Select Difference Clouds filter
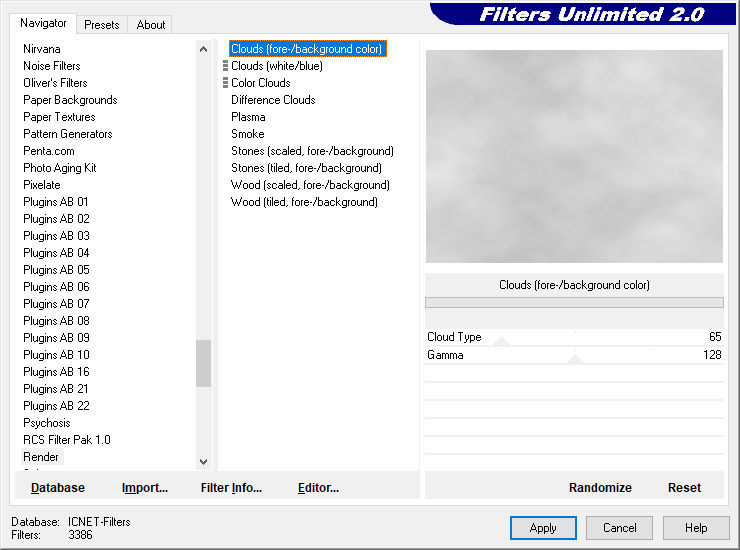 (x=273, y=100)
